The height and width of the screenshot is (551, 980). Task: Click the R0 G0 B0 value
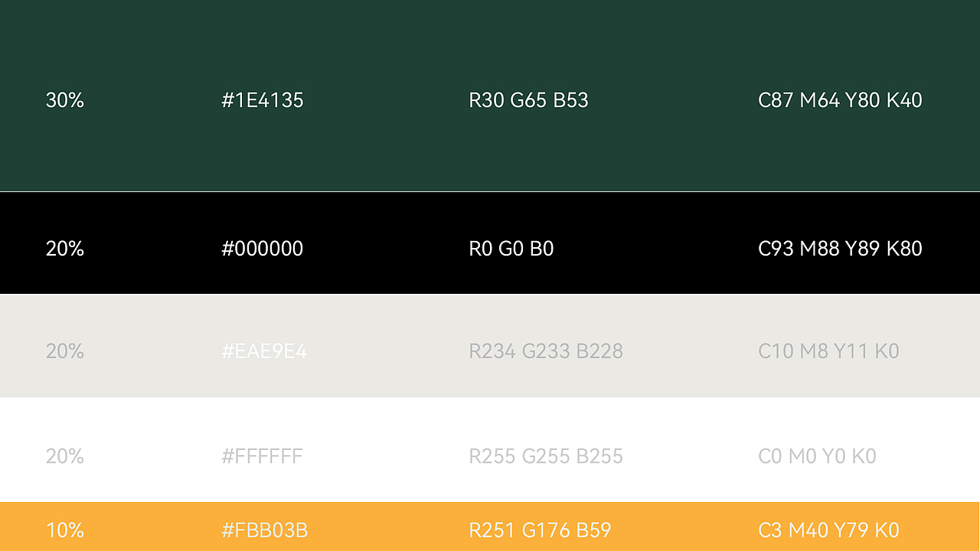pyautogui.click(x=511, y=249)
